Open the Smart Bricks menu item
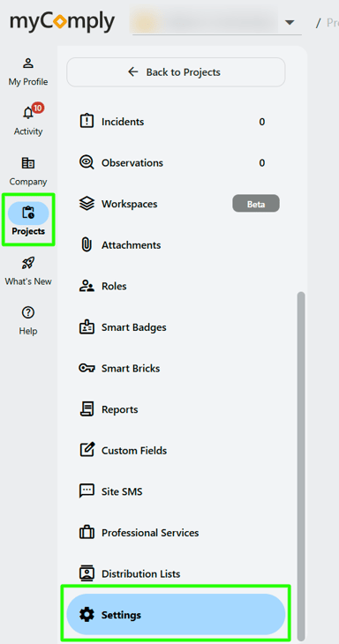 (x=176, y=368)
